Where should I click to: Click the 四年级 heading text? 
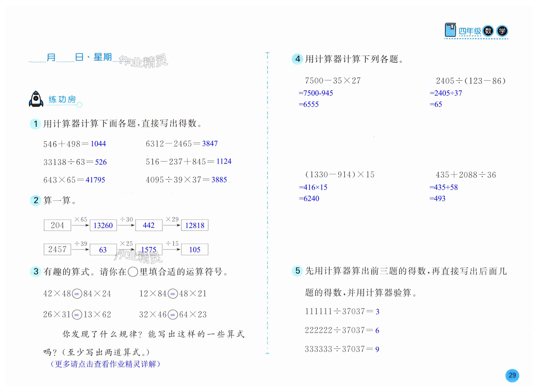pyautogui.click(x=469, y=31)
